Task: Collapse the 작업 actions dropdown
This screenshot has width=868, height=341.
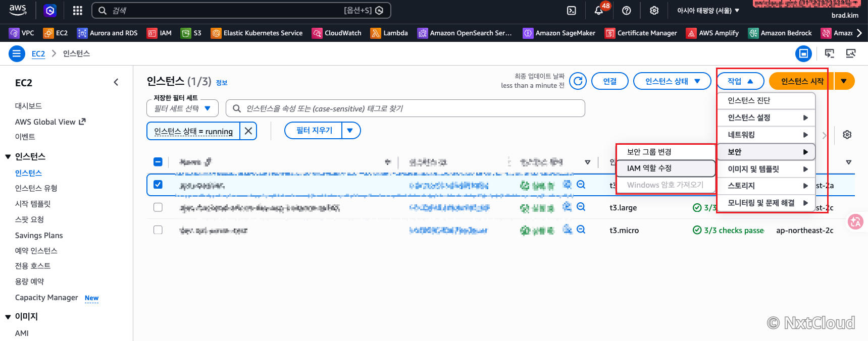Action: 740,81
